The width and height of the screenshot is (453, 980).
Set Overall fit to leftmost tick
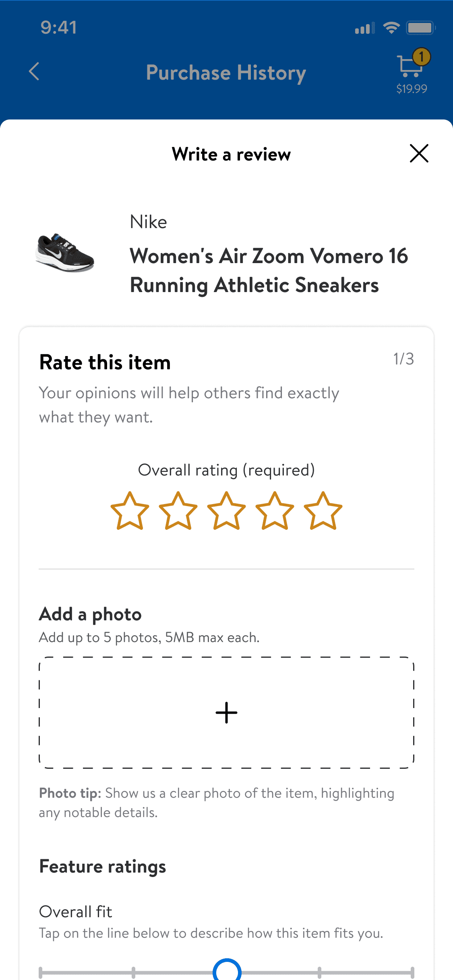coord(41,972)
